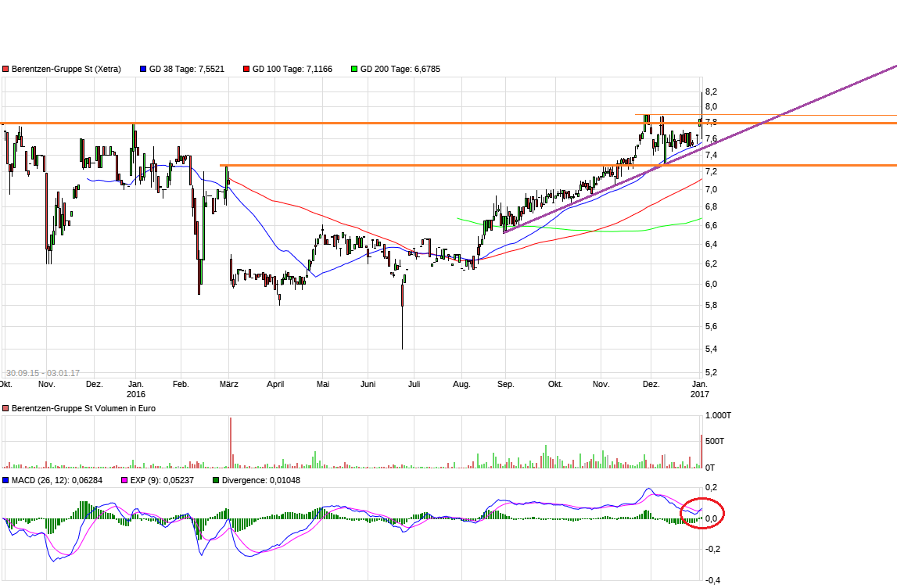This screenshot has width=897, height=588.
Task: Click the tall red volume spike in March
Action: [x=231, y=443]
